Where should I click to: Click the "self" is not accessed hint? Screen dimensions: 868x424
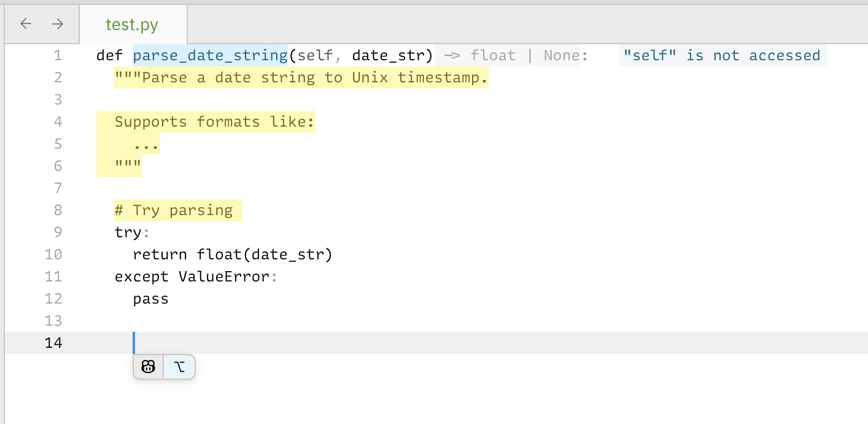tap(722, 55)
